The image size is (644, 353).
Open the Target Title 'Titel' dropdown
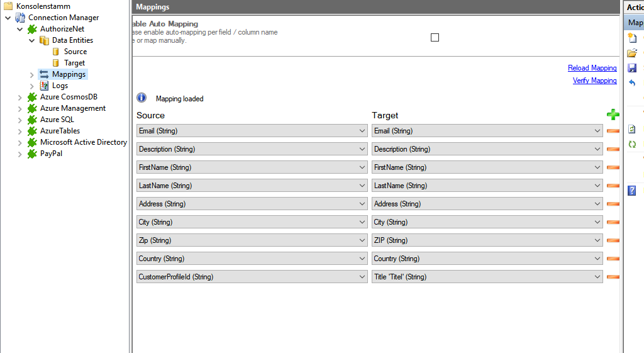coord(597,277)
